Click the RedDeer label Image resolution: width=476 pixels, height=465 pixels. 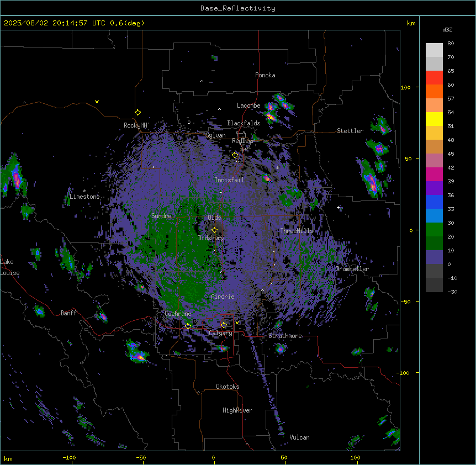(x=243, y=141)
